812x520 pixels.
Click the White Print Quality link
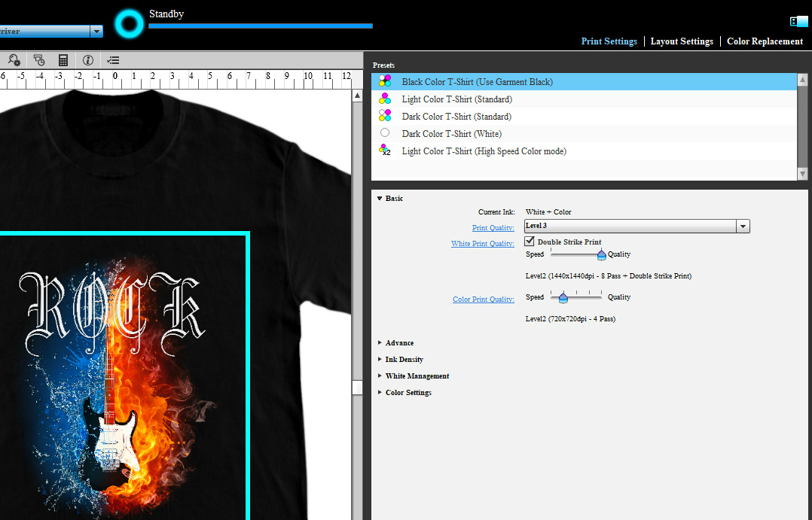[x=482, y=244]
